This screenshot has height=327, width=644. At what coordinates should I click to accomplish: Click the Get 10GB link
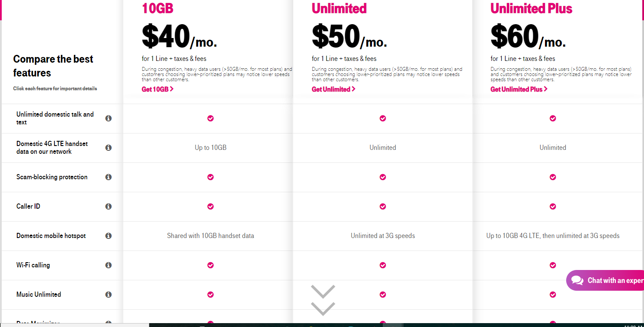pyautogui.click(x=157, y=89)
